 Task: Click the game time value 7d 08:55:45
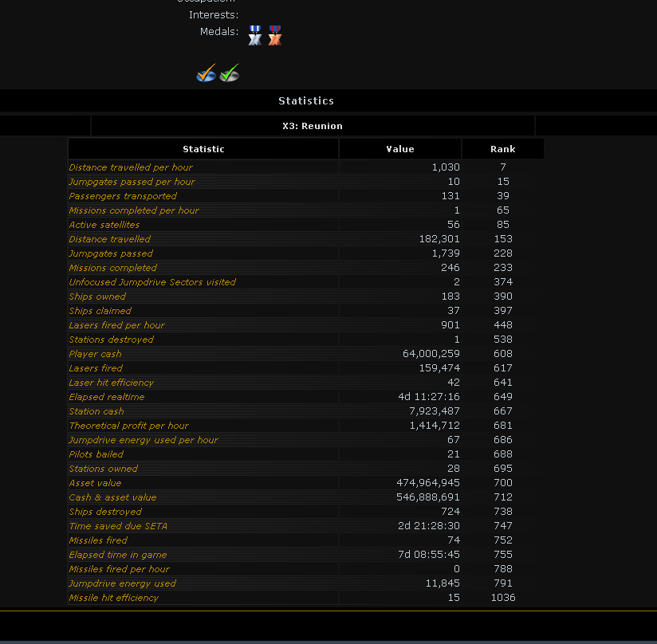coord(429,555)
